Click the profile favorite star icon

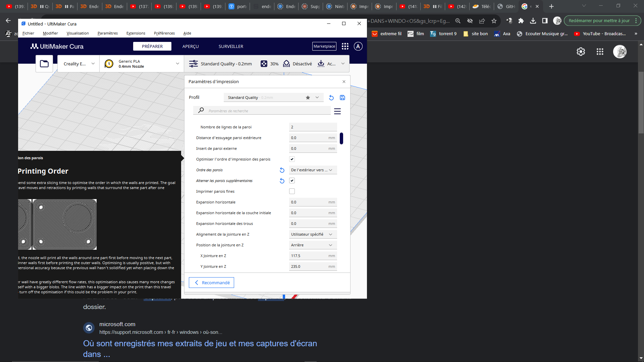coord(308,98)
